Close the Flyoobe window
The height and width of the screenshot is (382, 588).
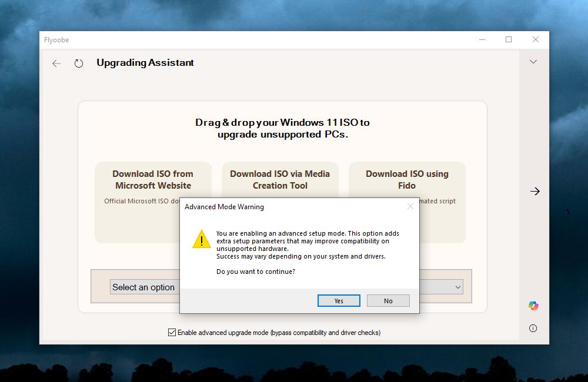click(x=536, y=40)
